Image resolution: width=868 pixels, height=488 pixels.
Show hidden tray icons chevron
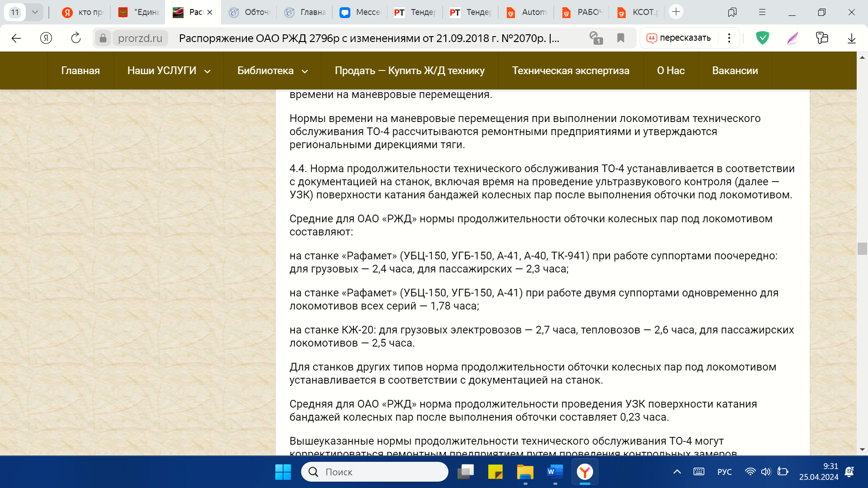[677, 472]
